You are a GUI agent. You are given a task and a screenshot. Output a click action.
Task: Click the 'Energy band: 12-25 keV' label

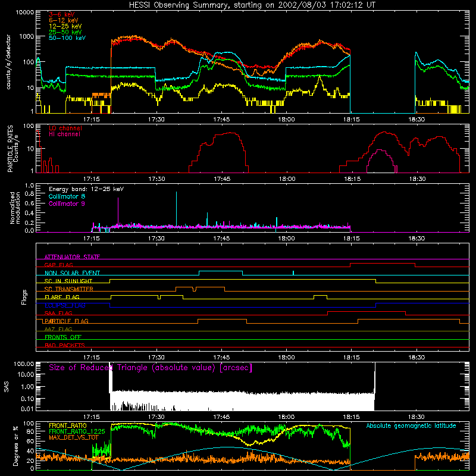86,189
